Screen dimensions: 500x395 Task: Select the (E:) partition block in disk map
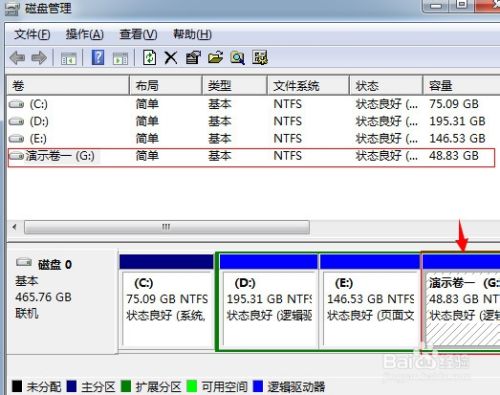(370, 301)
